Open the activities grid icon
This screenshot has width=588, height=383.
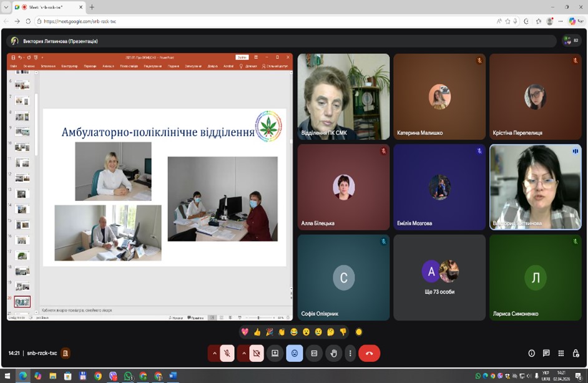pos(561,353)
